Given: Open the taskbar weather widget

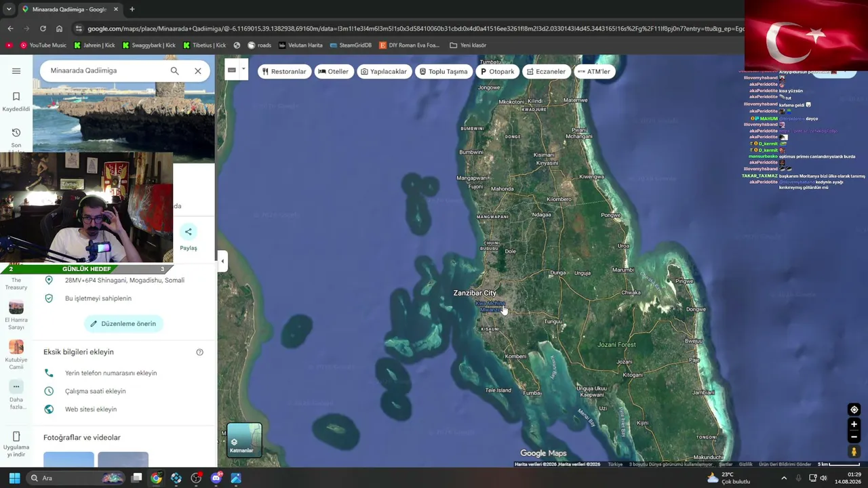Looking at the screenshot, I should coord(728,478).
